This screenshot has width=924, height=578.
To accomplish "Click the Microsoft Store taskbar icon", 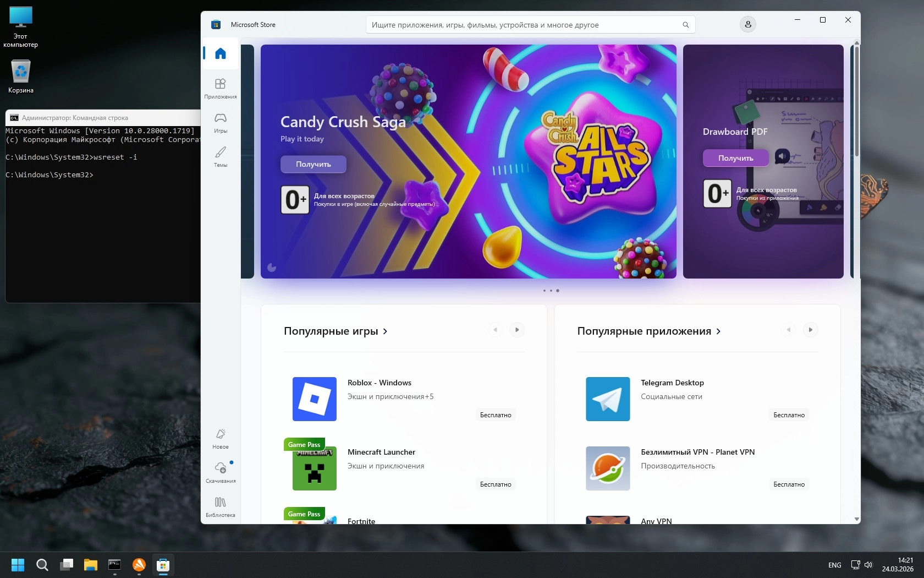I will click(x=163, y=565).
